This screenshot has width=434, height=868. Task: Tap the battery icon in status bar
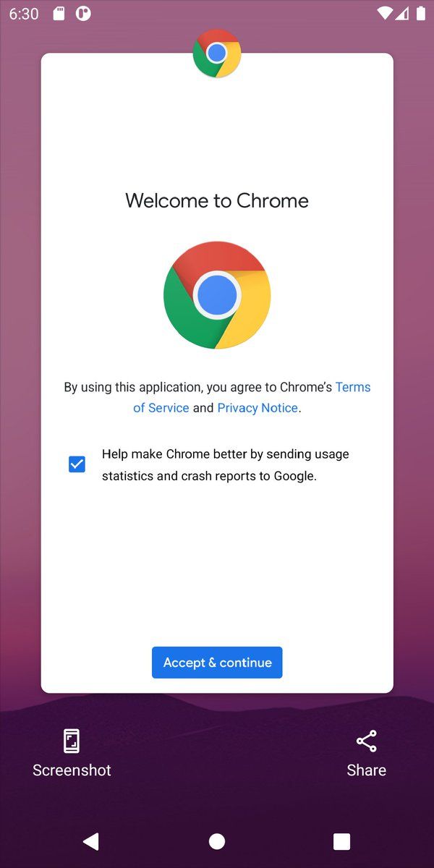[x=420, y=14]
